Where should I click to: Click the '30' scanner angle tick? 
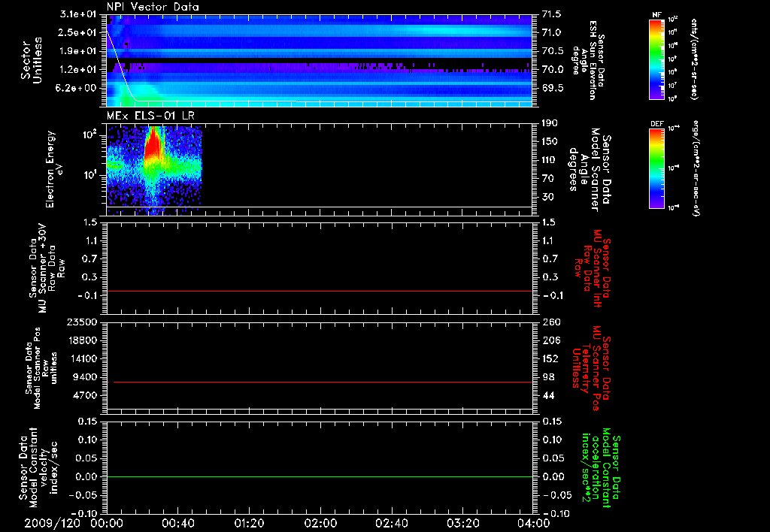point(547,198)
